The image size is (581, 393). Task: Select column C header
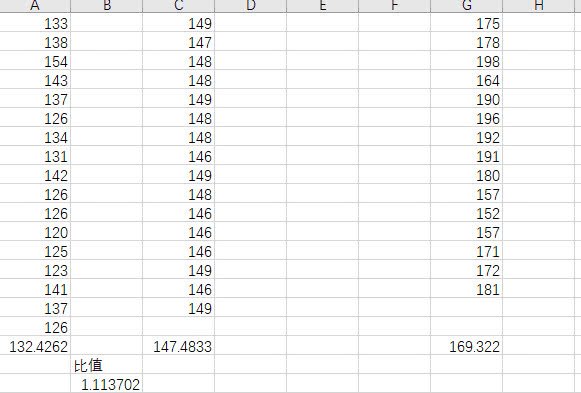click(x=179, y=6)
